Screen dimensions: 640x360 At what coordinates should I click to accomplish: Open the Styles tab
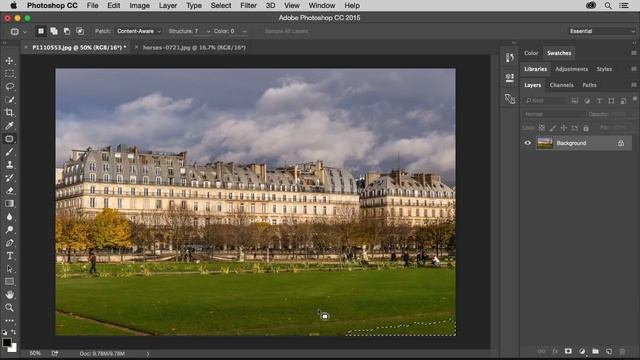pyautogui.click(x=604, y=69)
